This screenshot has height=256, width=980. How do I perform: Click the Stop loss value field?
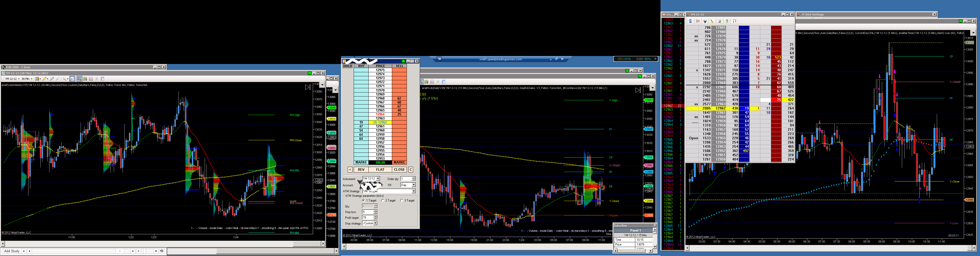367,212
